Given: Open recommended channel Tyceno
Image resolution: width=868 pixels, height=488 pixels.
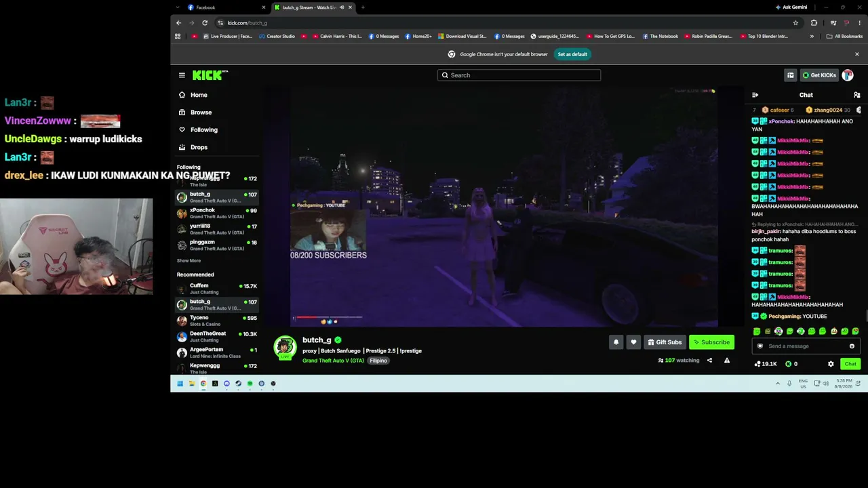Looking at the screenshot, I should tap(217, 321).
